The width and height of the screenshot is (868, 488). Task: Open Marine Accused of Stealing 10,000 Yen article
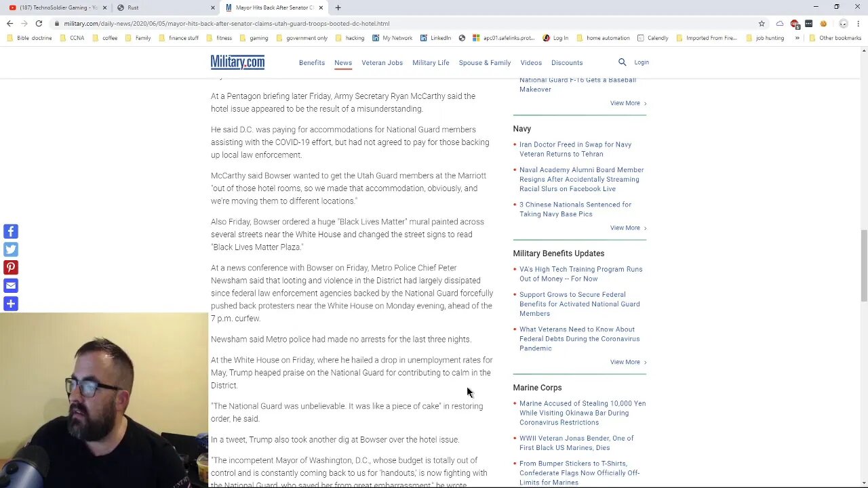pos(583,413)
